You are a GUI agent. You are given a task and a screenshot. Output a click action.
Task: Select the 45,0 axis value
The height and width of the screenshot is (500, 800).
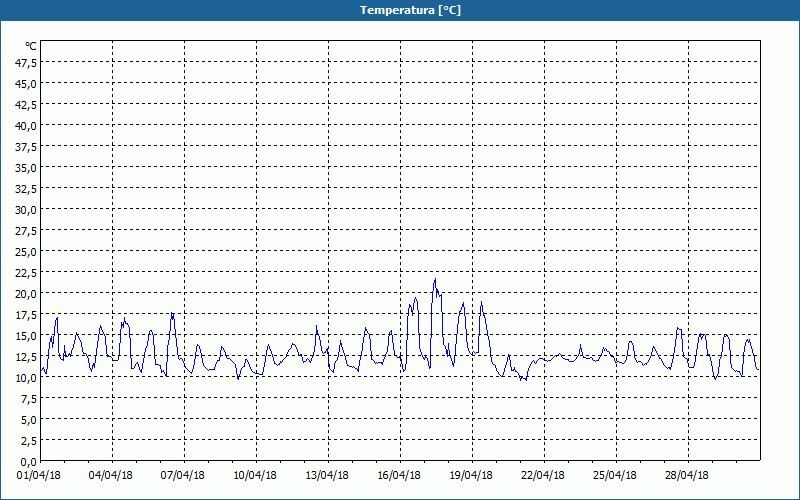coord(27,84)
